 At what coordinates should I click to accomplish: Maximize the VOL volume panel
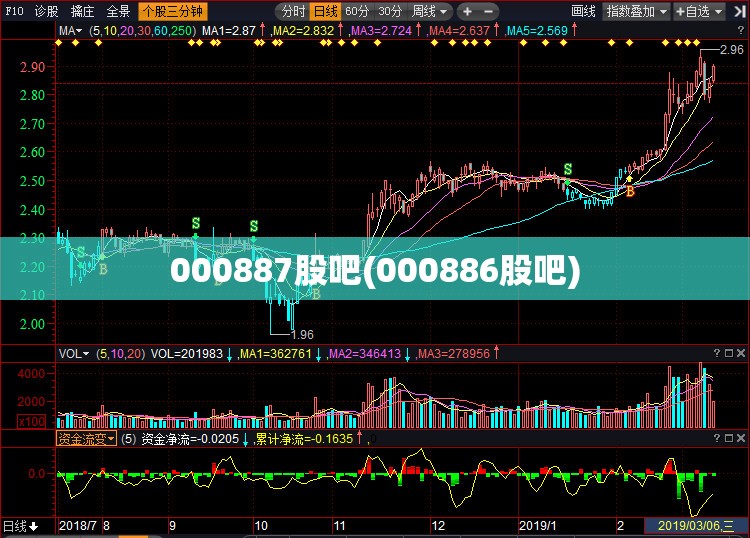(728, 353)
